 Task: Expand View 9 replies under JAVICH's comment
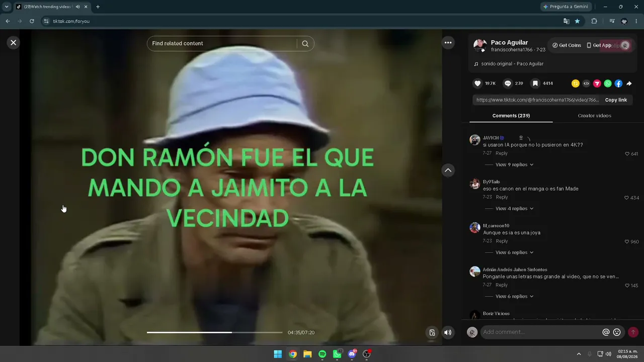coord(514,164)
